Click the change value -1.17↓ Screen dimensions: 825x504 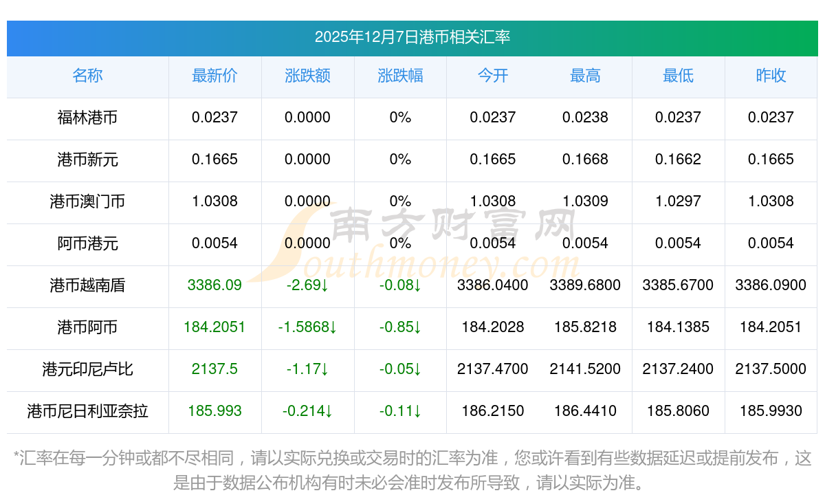tap(307, 369)
